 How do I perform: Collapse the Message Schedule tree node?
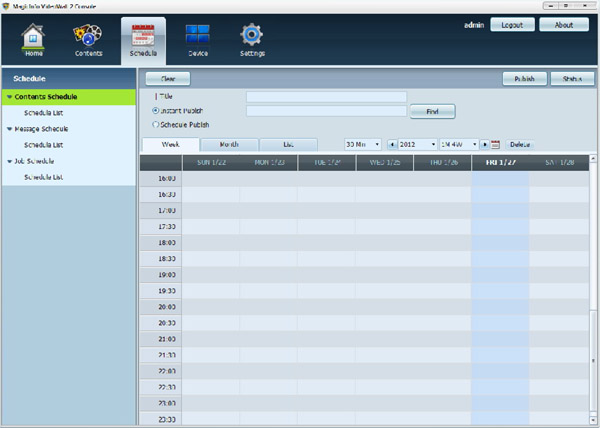click(8, 129)
